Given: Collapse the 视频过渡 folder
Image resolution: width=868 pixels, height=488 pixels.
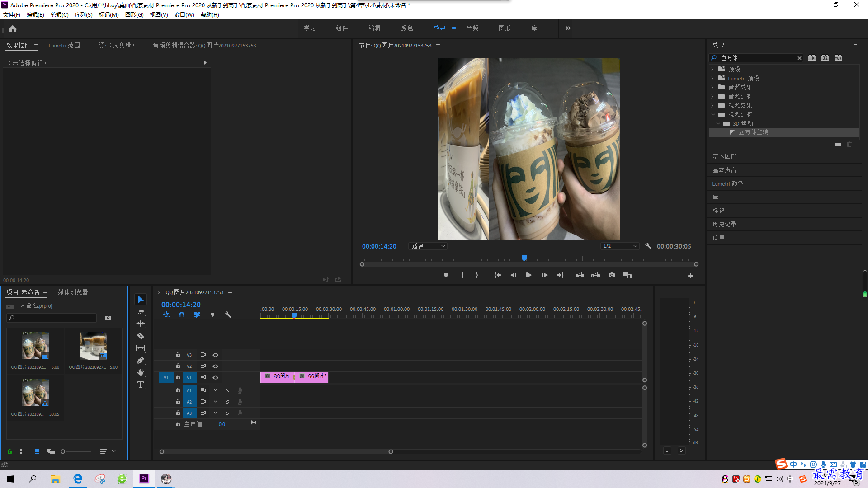Looking at the screenshot, I should pos(713,114).
